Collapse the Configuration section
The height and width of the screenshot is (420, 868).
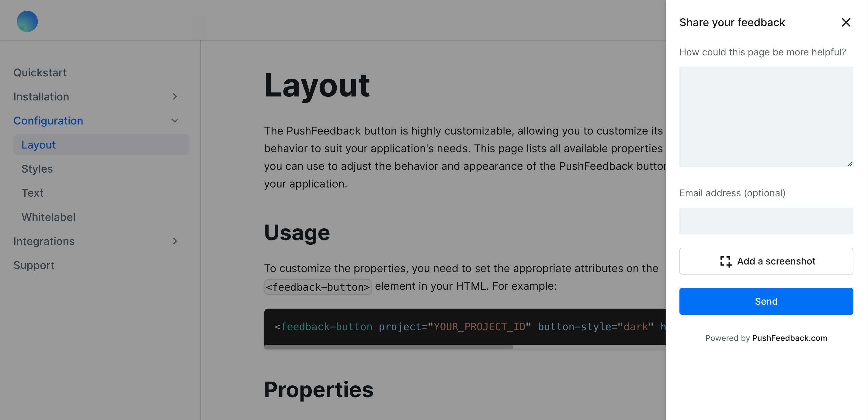[175, 120]
